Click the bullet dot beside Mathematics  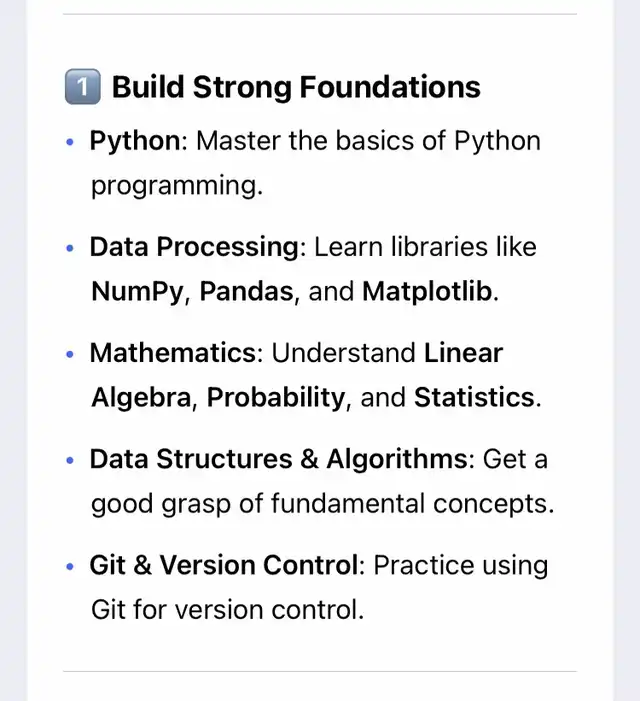tap(70, 354)
